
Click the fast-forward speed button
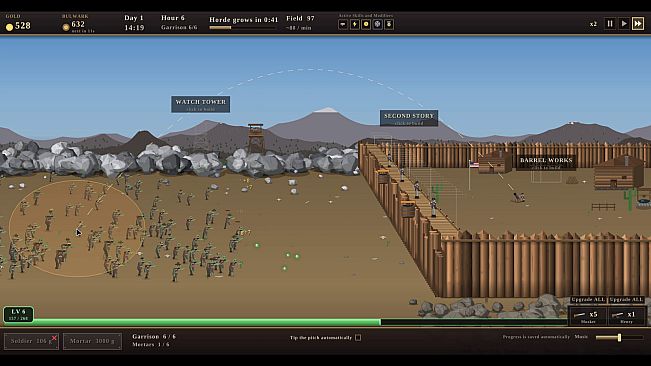[x=638, y=24]
